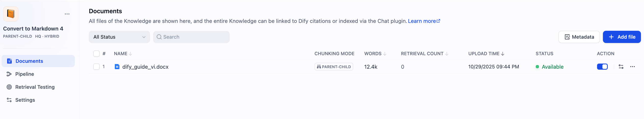Open the Settings sidebar item

[25, 100]
